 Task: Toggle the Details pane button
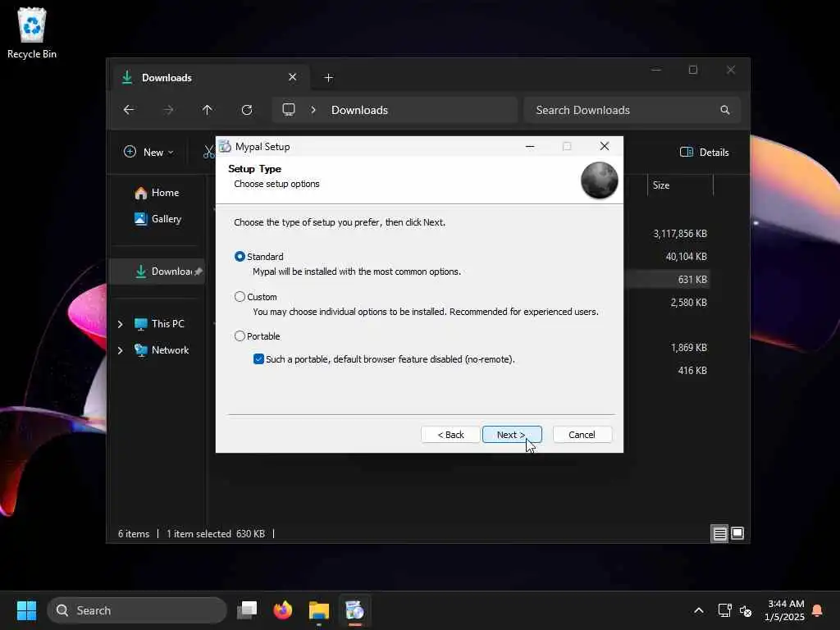pyautogui.click(x=705, y=152)
